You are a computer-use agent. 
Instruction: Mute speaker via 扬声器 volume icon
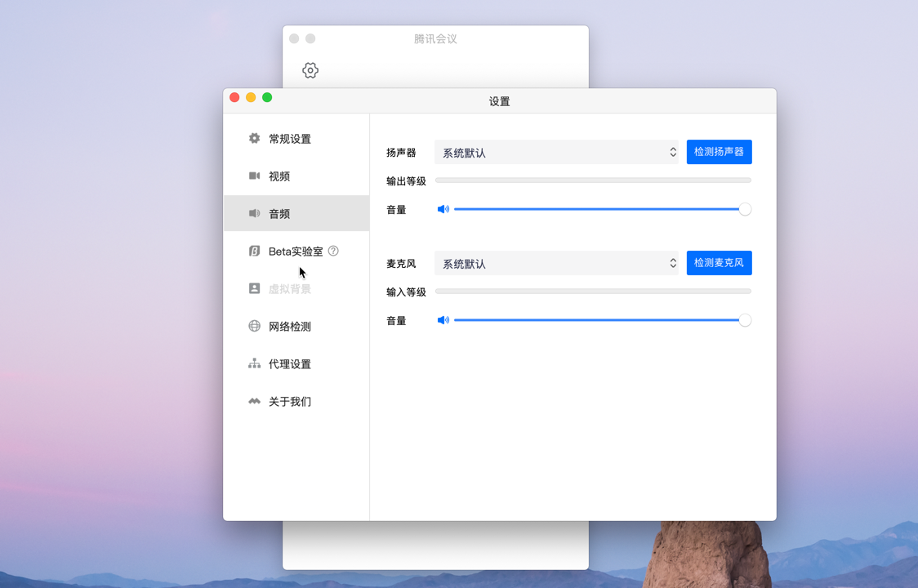tap(443, 209)
